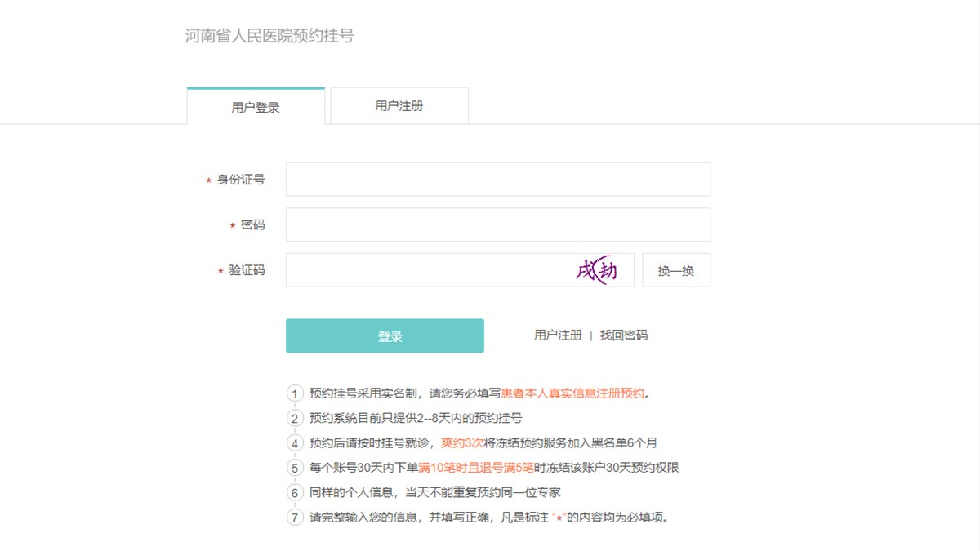Click the purple captcha image

[597, 270]
